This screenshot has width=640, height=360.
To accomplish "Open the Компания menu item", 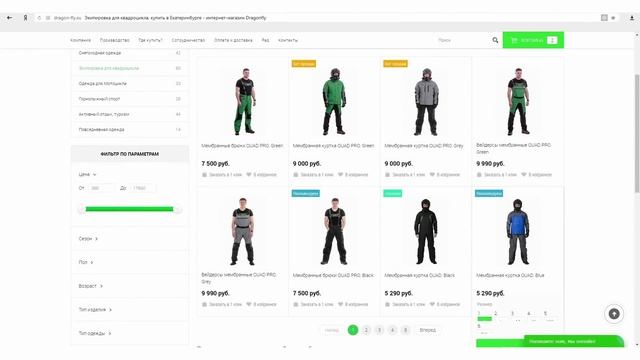I will click(x=80, y=40).
